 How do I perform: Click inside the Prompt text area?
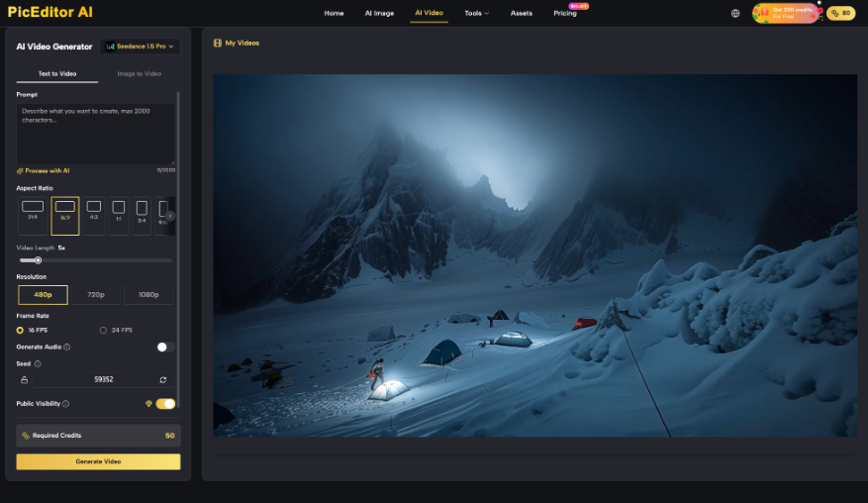(95, 134)
